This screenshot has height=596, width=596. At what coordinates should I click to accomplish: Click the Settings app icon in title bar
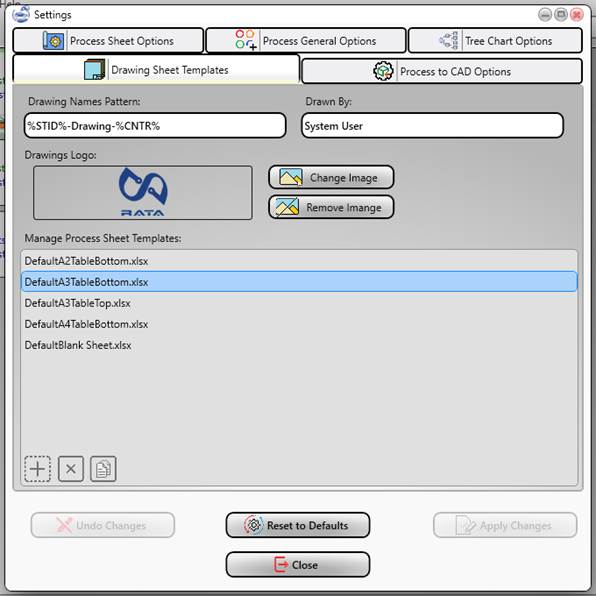click(x=21, y=14)
